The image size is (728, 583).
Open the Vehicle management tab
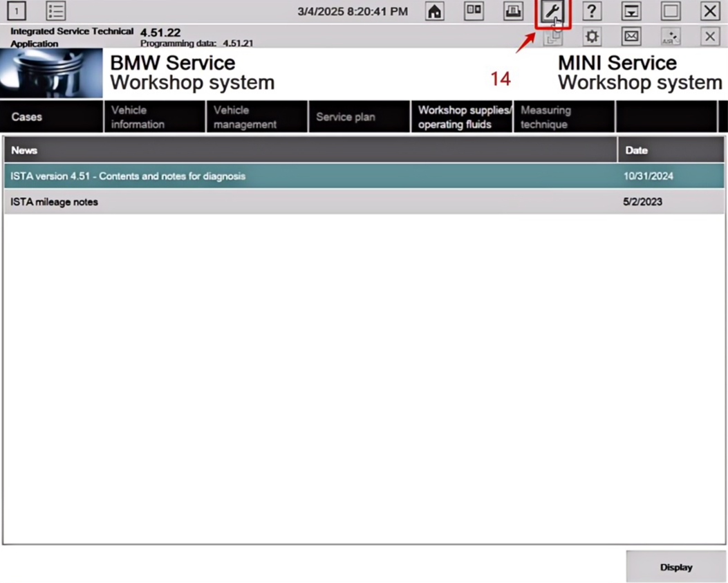(256, 117)
